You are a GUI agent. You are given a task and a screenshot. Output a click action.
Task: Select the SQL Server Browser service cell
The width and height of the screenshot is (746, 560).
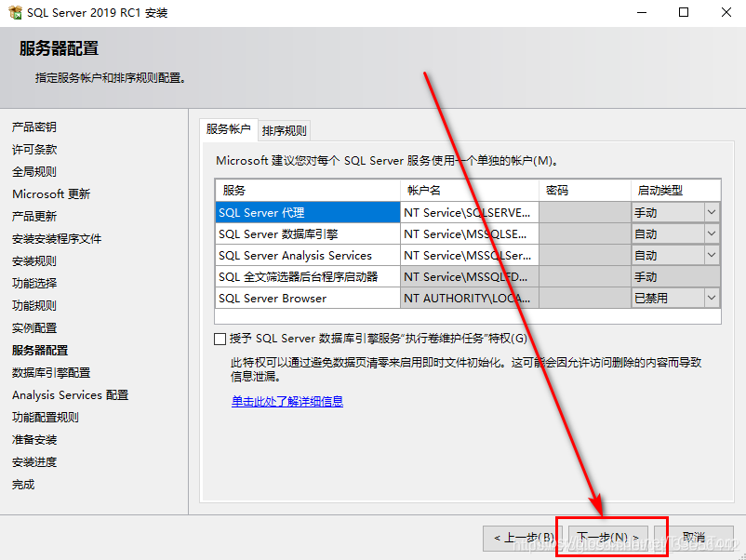point(307,298)
